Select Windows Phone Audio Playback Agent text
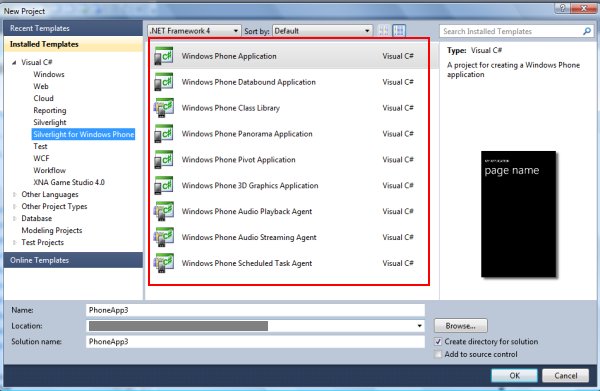Screen dimensions: 600x391 click(247, 211)
